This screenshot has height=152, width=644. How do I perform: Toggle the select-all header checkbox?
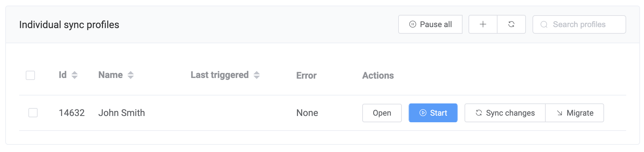tap(30, 75)
